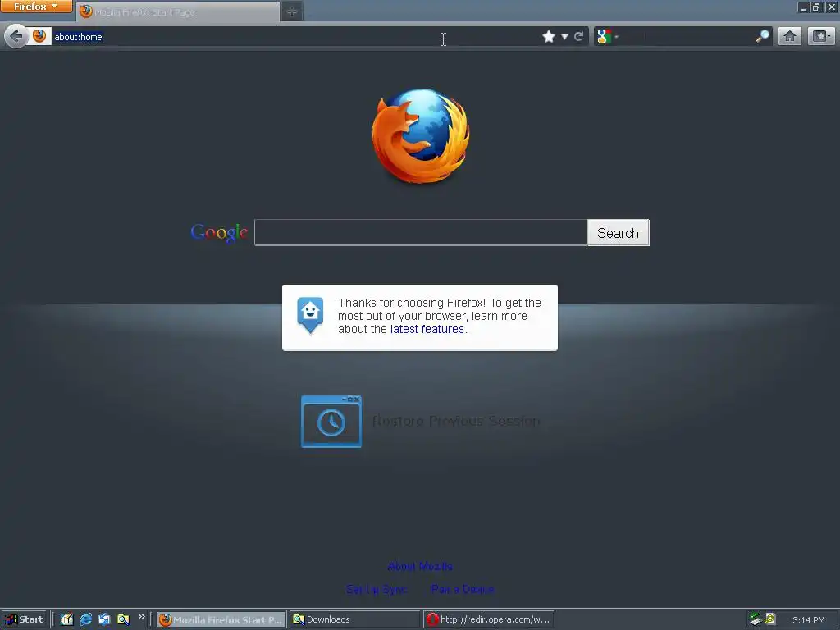The width and height of the screenshot is (840, 630).
Task: Select the Mozilla Firefox Start Page tab
Action: [x=178, y=11]
